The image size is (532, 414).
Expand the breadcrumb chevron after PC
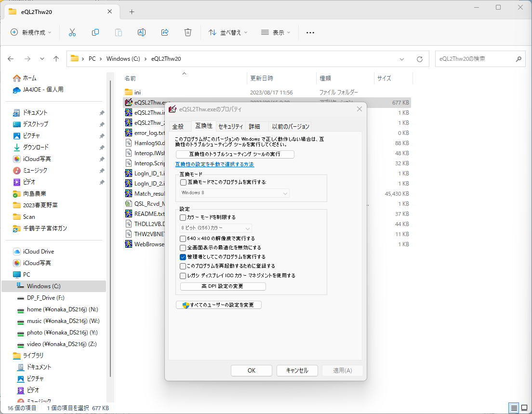(101, 59)
